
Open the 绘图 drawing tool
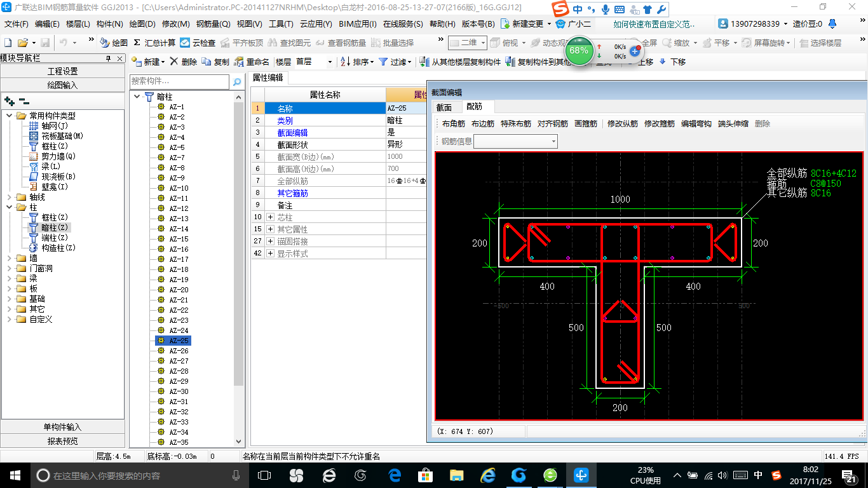pyautogui.click(x=114, y=43)
